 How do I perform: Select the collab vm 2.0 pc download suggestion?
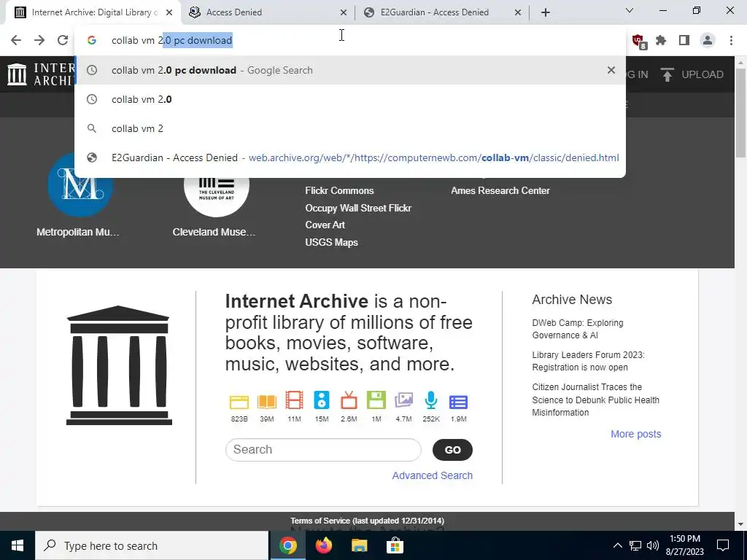coord(349,70)
